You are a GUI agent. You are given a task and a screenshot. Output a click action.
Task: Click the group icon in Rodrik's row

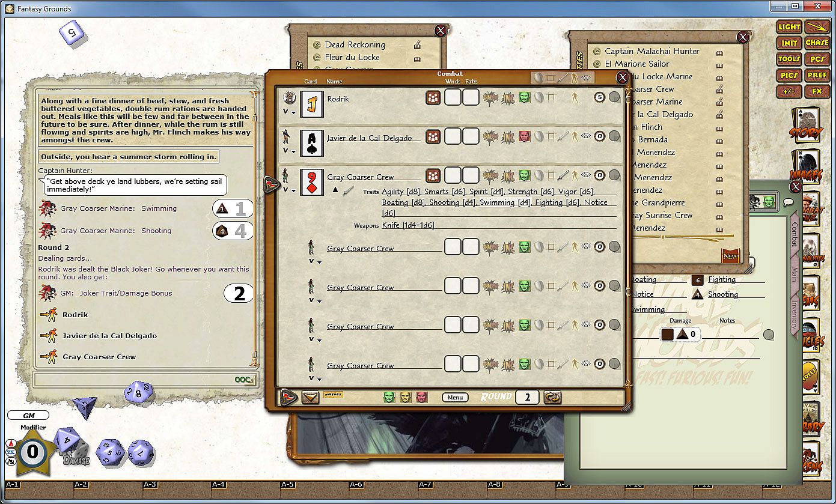pyautogui.click(x=433, y=97)
